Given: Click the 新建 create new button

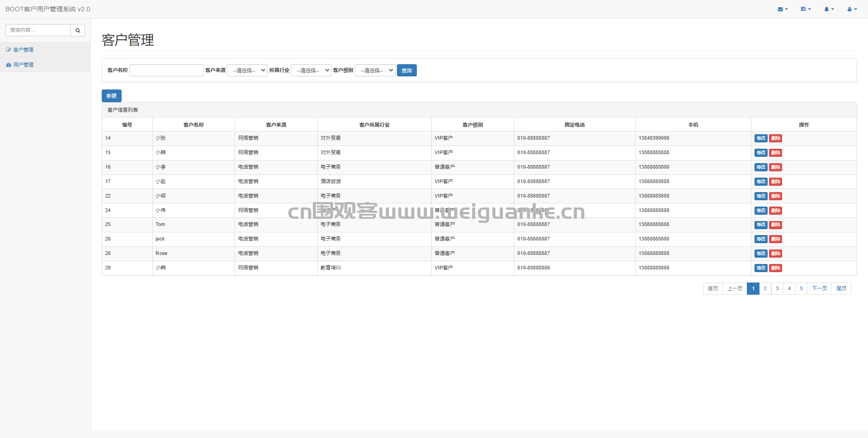Looking at the screenshot, I should tap(111, 95).
